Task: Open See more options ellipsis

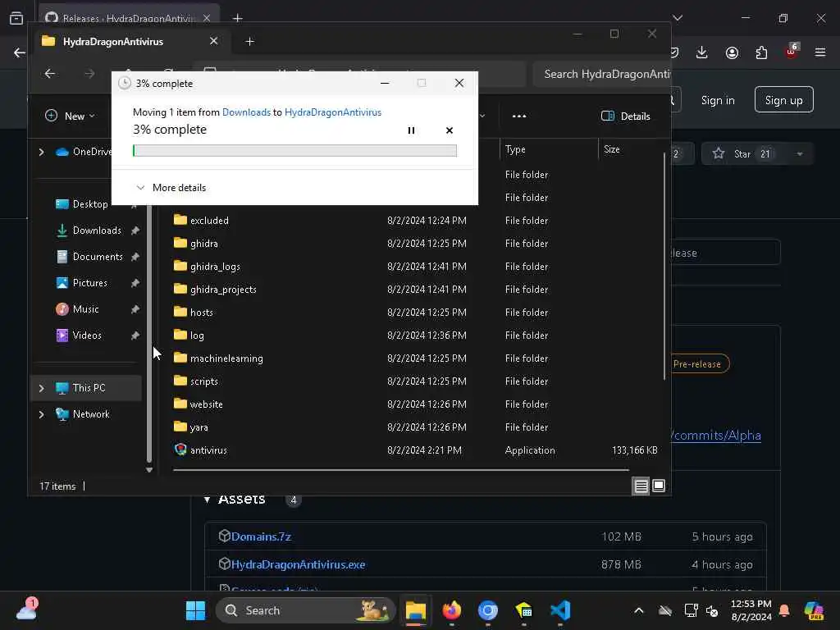Action: coord(518,116)
